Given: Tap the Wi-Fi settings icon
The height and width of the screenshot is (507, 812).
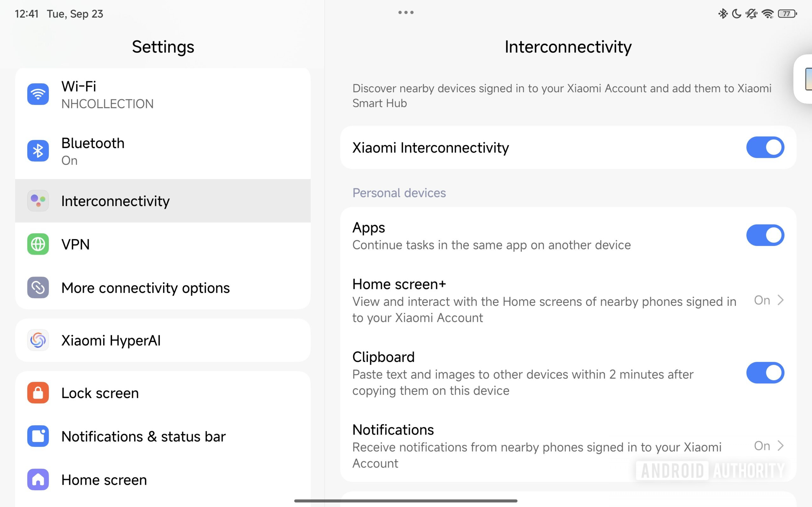Looking at the screenshot, I should pyautogui.click(x=38, y=94).
